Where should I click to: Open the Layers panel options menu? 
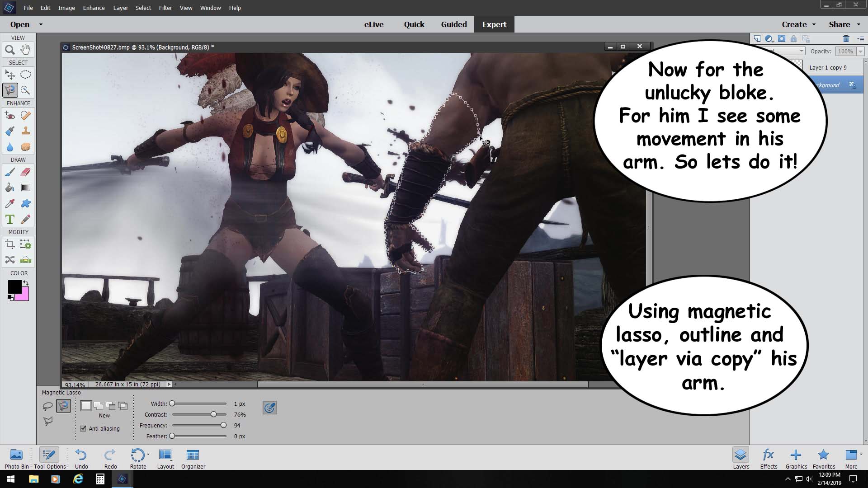pos(860,39)
